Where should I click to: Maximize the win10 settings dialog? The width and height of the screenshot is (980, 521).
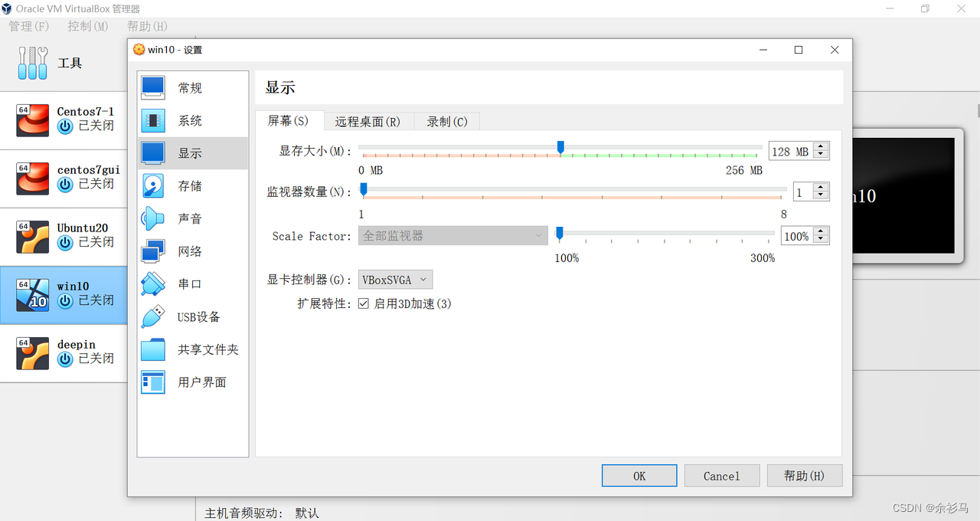click(799, 50)
